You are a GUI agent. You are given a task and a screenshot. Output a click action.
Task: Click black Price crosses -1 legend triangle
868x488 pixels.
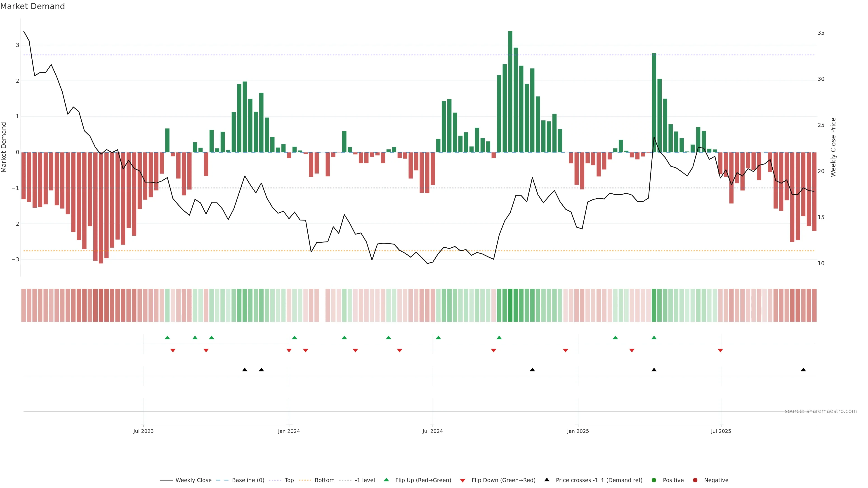tap(547, 480)
